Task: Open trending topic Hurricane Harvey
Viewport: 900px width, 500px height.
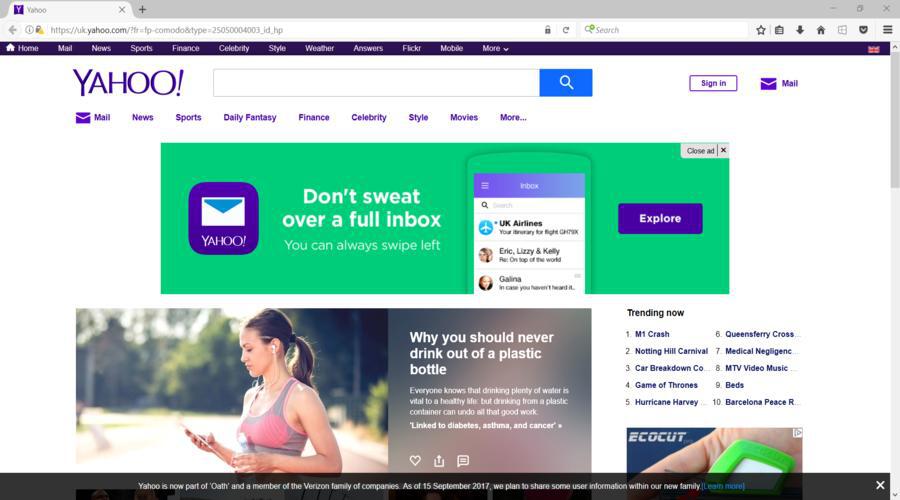Action: [666, 402]
